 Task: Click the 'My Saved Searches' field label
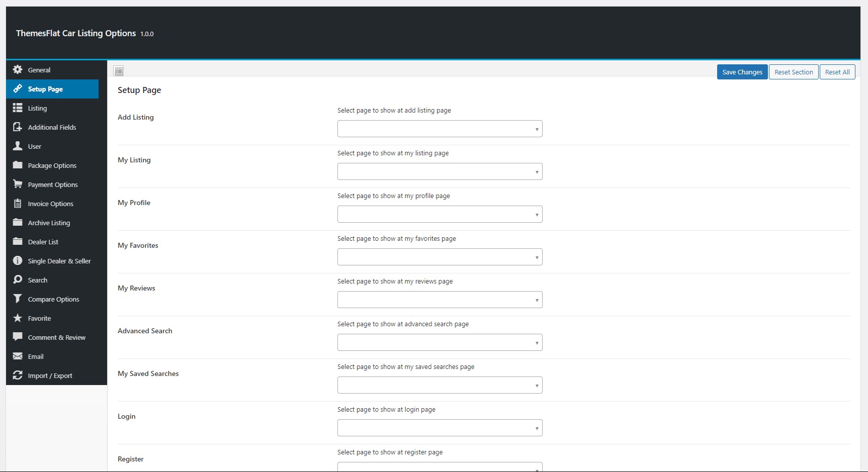tap(148, 373)
